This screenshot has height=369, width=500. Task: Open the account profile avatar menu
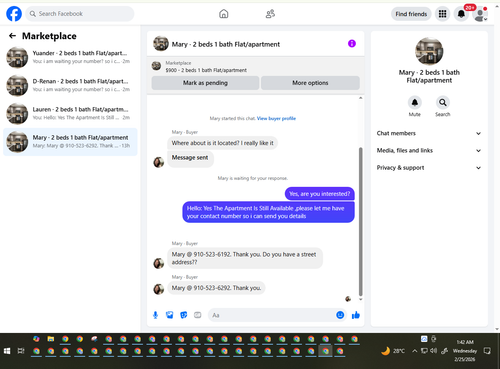coord(480,14)
